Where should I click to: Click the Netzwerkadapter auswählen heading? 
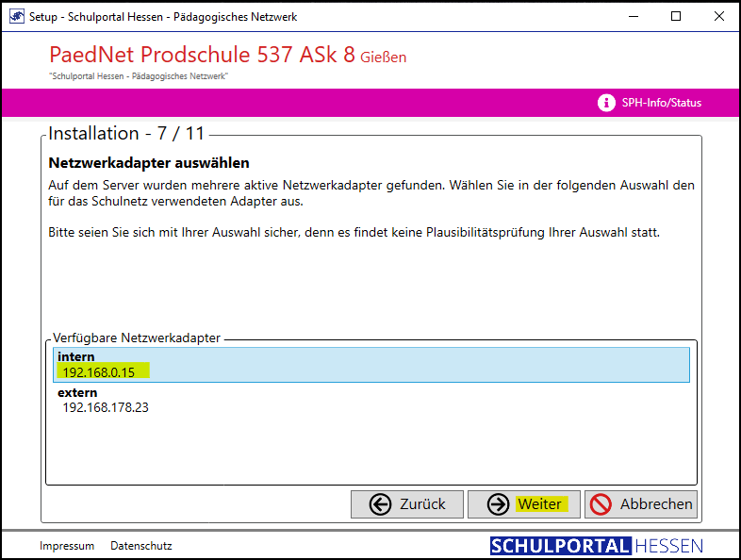pos(149,163)
